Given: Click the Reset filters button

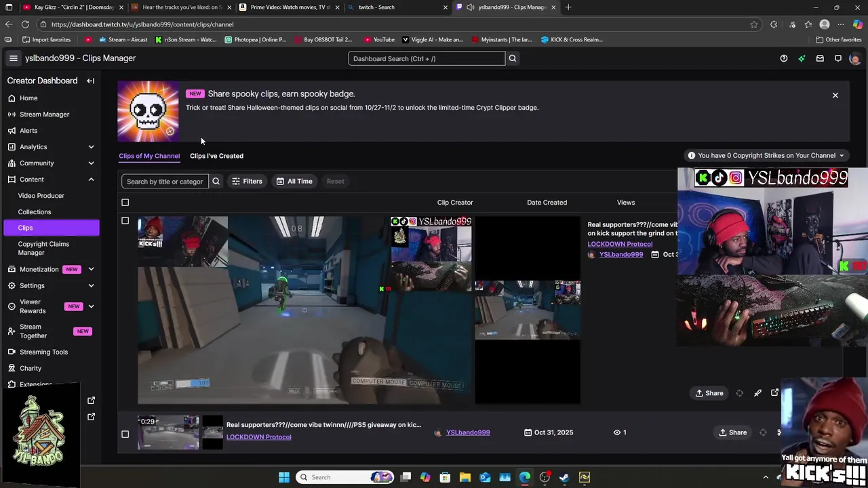Looking at the screenshot, I should (x=335, y=181).
